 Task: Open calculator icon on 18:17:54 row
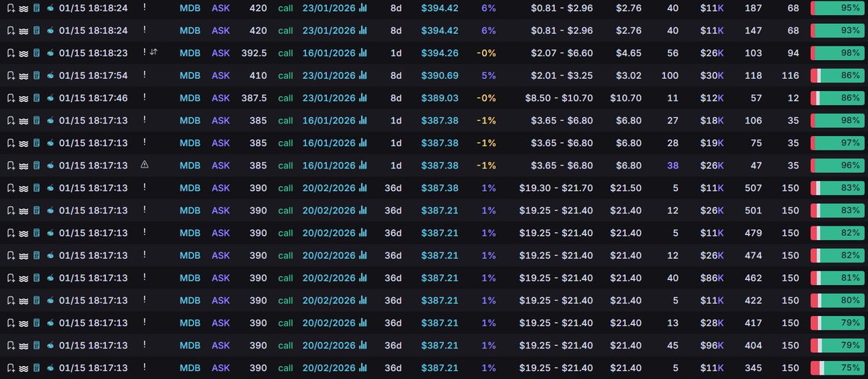pos(36,76)
